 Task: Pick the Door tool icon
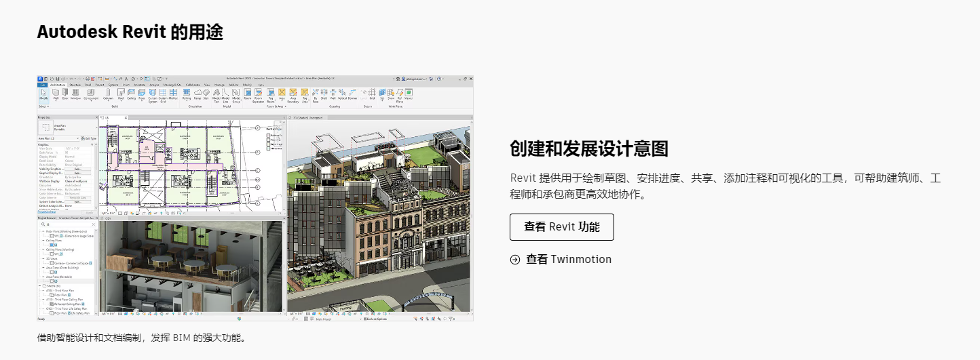(x=65, y=93)
